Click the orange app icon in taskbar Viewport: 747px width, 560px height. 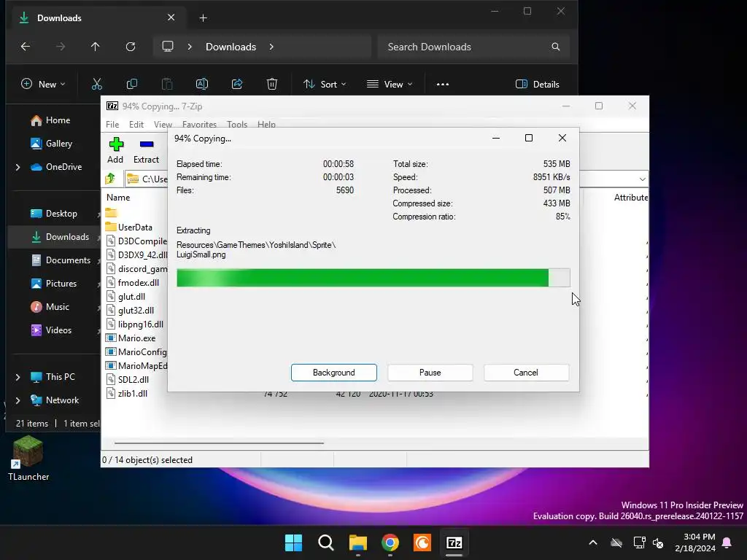[x=422, y=542]
